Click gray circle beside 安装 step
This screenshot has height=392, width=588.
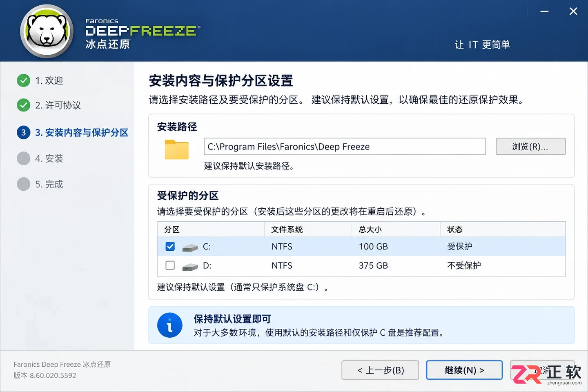[24, 158]
